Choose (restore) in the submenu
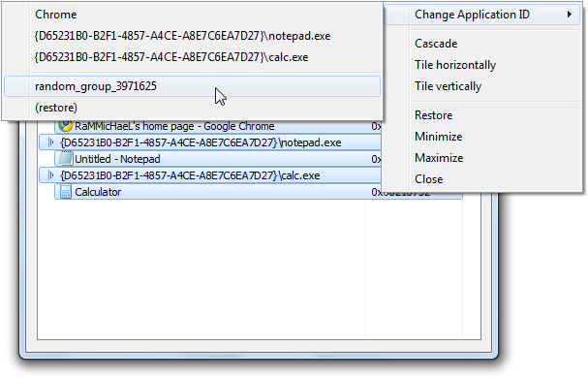Viewport: 588px width, 378px height. [x=192, y=108]
